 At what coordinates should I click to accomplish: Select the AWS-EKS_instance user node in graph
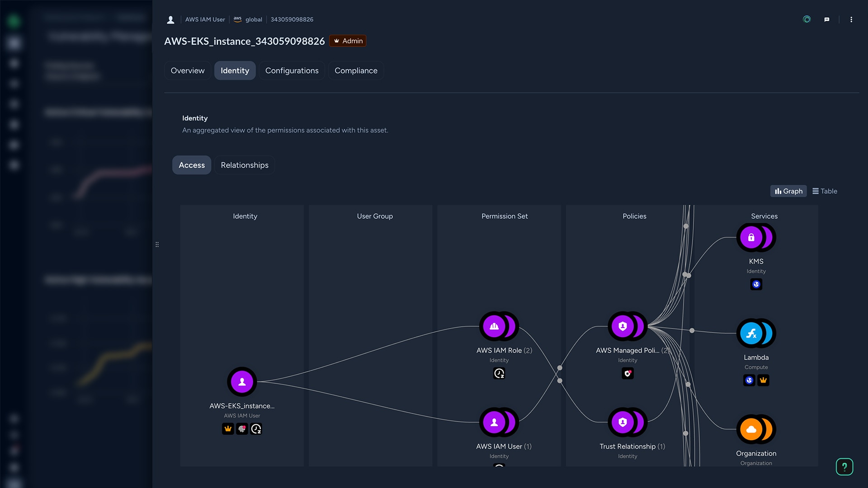[x=242, y=382]
